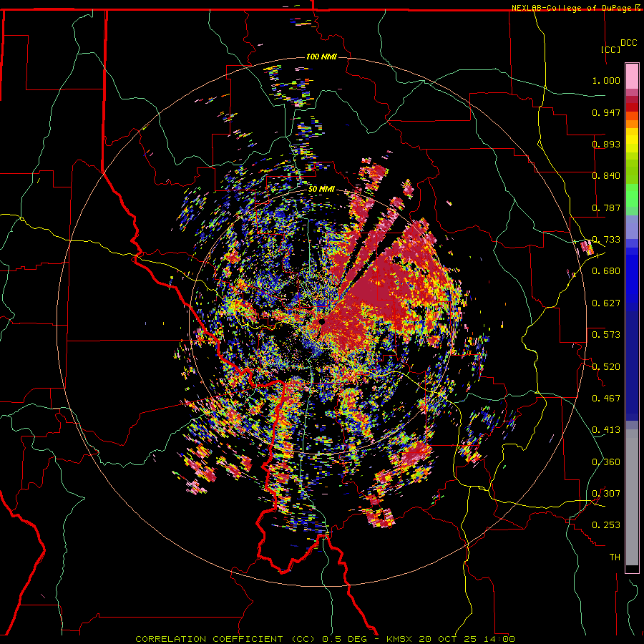Pick the orange color bar segment

pyautogui.click(x=632, y=124)
